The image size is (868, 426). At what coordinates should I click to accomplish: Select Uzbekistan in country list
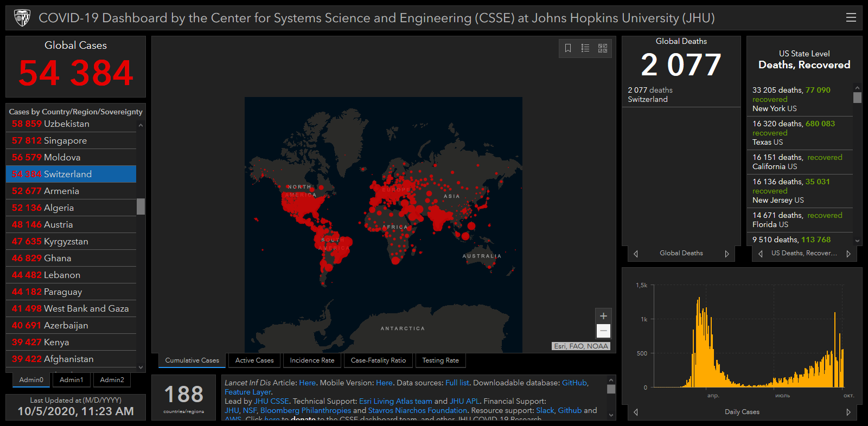71,124
